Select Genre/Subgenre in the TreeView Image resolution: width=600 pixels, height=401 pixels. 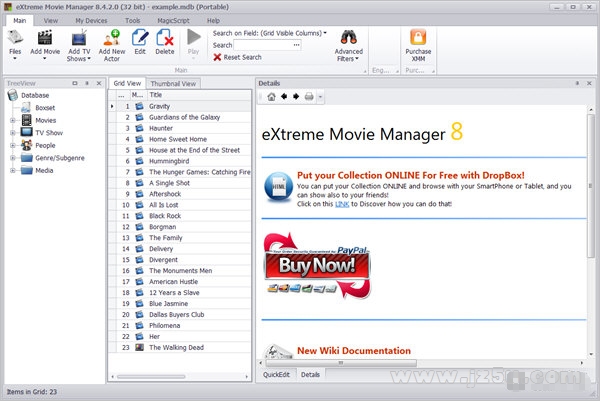60,158
